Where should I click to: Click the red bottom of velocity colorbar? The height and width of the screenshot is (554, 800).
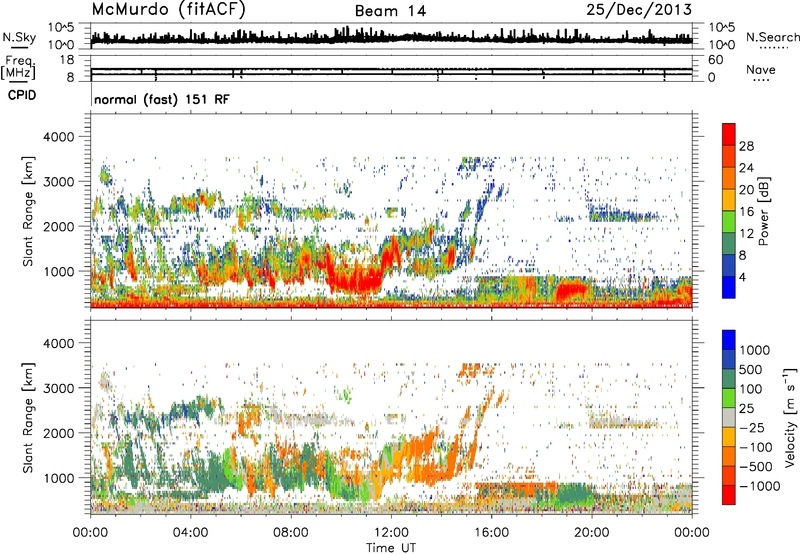pos(729,495)
